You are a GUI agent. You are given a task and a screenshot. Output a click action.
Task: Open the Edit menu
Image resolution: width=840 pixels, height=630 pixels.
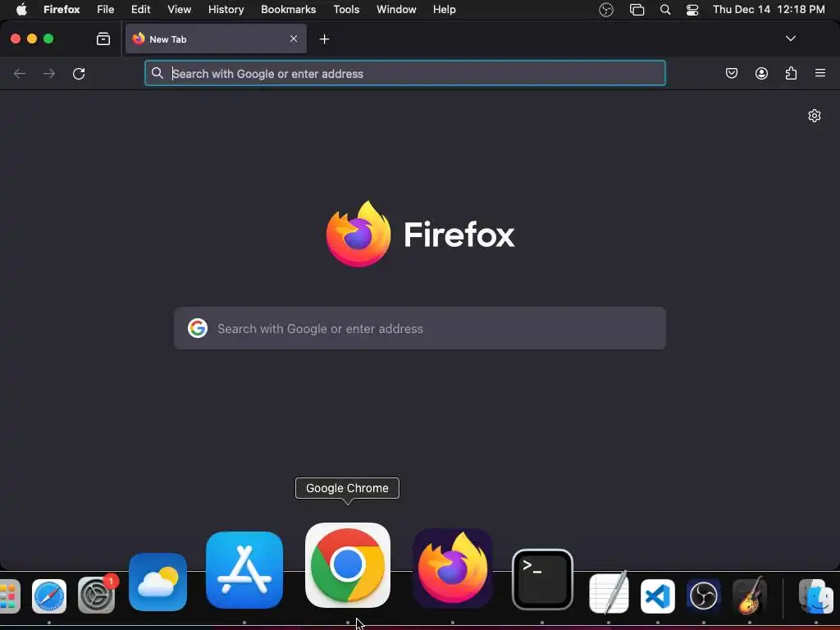click(x=141, y=10)
